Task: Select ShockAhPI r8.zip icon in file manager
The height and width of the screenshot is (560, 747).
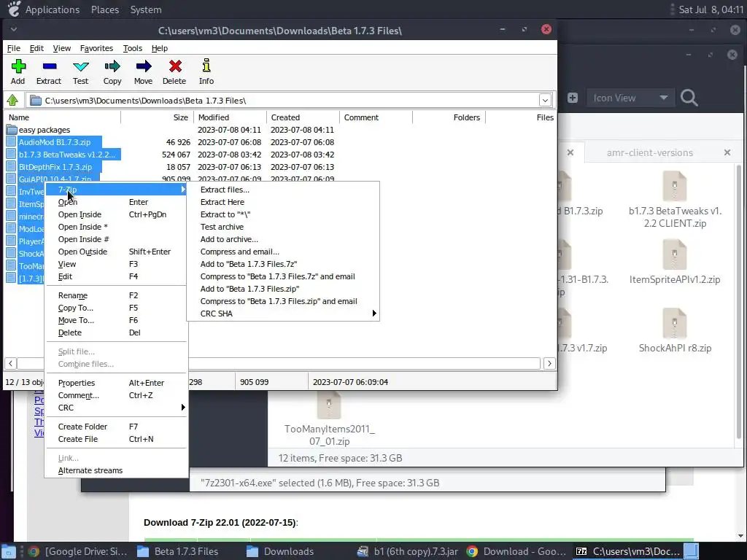Action: [675, 322]
